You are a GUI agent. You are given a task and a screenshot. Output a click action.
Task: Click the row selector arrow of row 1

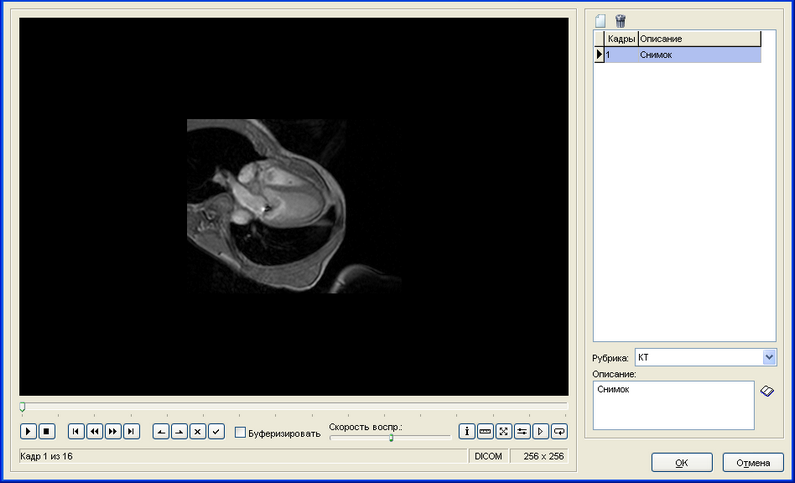pos(599,54)
